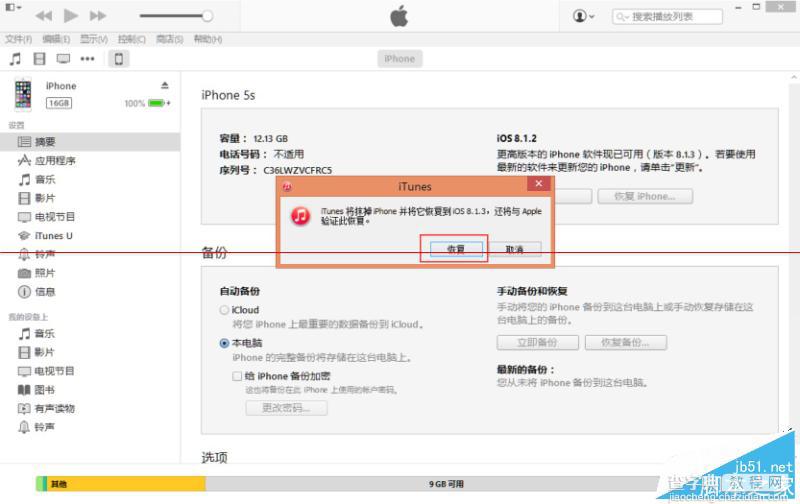Click the 立即备份 button
Viewport: 800px width, 504px height.
(x=537, y=342)
